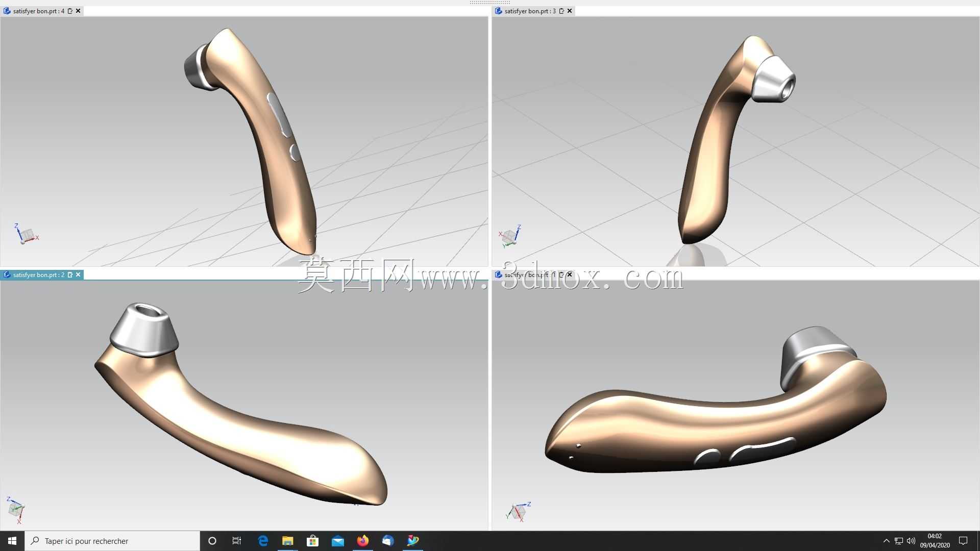Undock the satisfyer bon.prt : 2 window

coord(70,274)
